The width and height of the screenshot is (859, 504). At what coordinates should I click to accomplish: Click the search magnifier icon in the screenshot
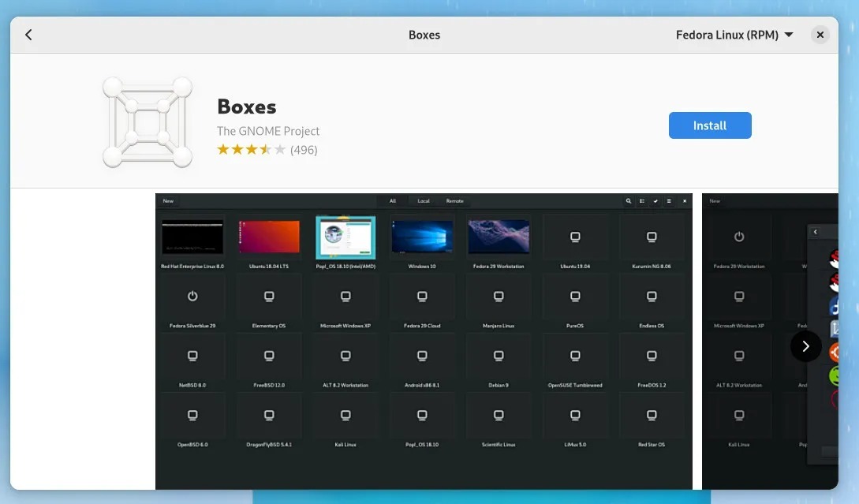click(629, 201)
